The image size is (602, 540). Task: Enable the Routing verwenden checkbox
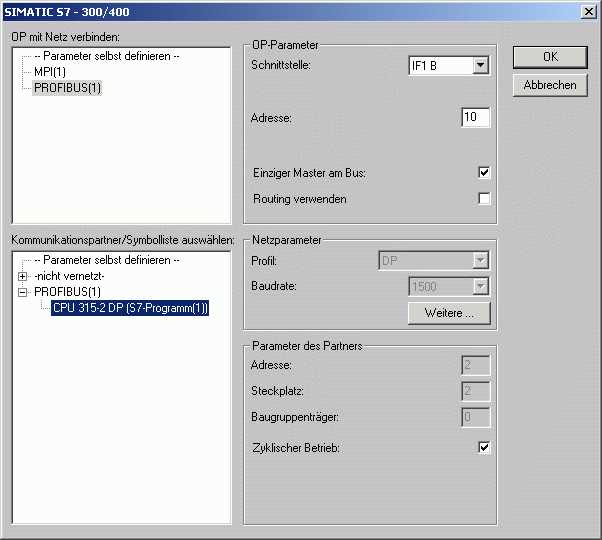(484, 198)
